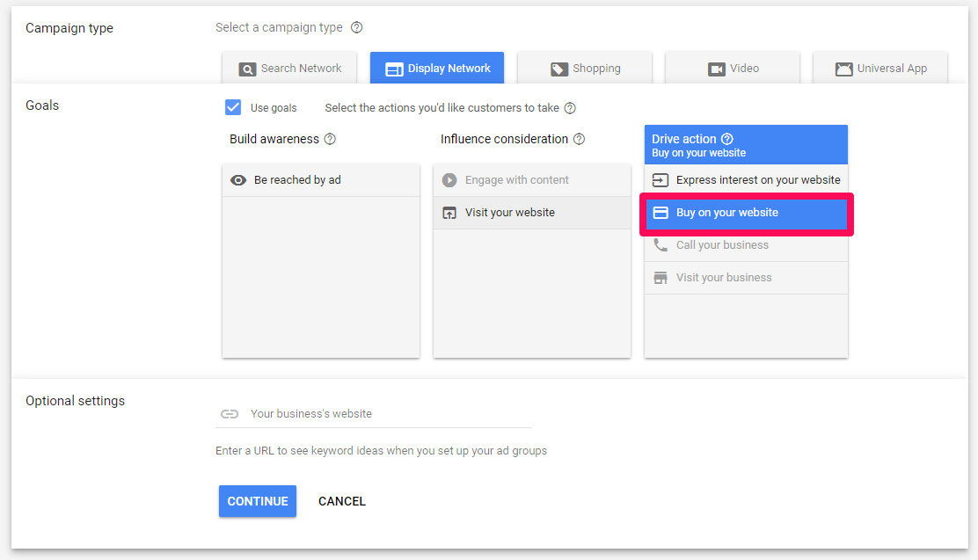Click the Your business's website input field
The width and height of the screenshot is (978, 560).
tap(374, 414)
